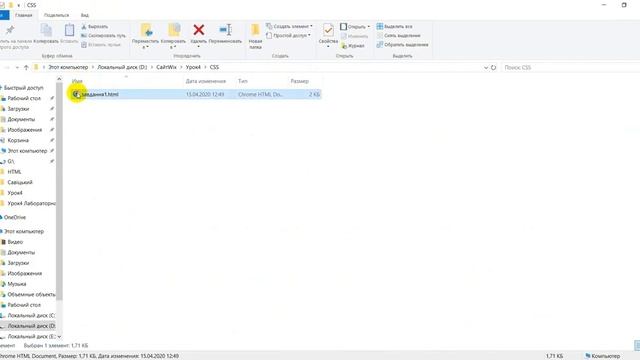The width and height of the screenshot is (640, 360).
Task: Switch to the Поделиться ribbon tab
Action: point(56,15)
